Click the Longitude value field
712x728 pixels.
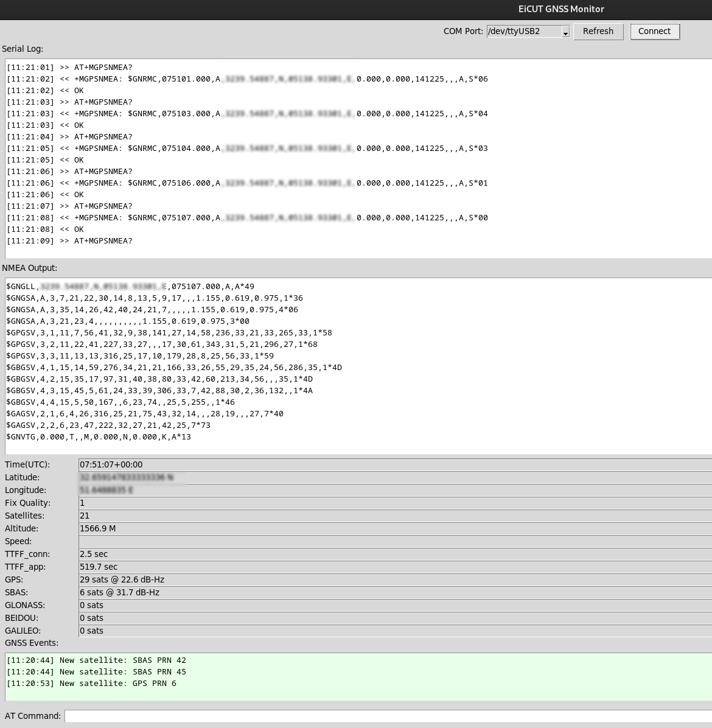[x=243, y=490]
